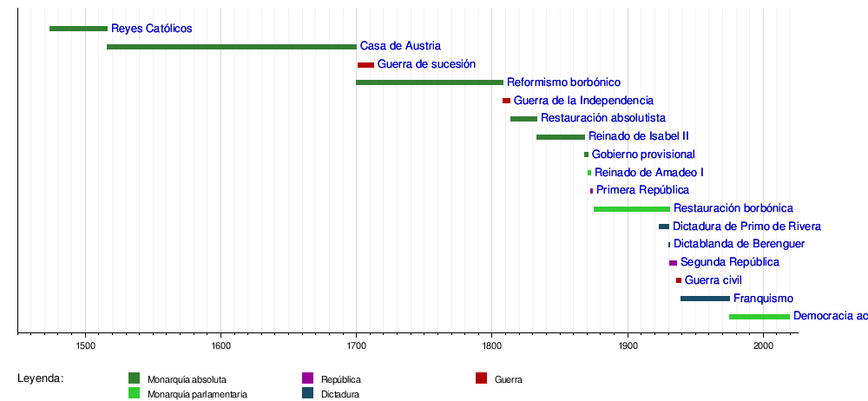Open the Guerra de sucesión link
The image size is (868, 401).
(x=426, y=64)
